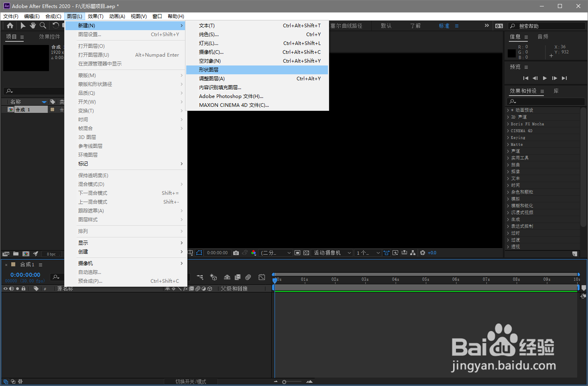Choose 空对象(N) from submenu
The height and width of the screenshot is (386, 588).
[x=257, y=61]
